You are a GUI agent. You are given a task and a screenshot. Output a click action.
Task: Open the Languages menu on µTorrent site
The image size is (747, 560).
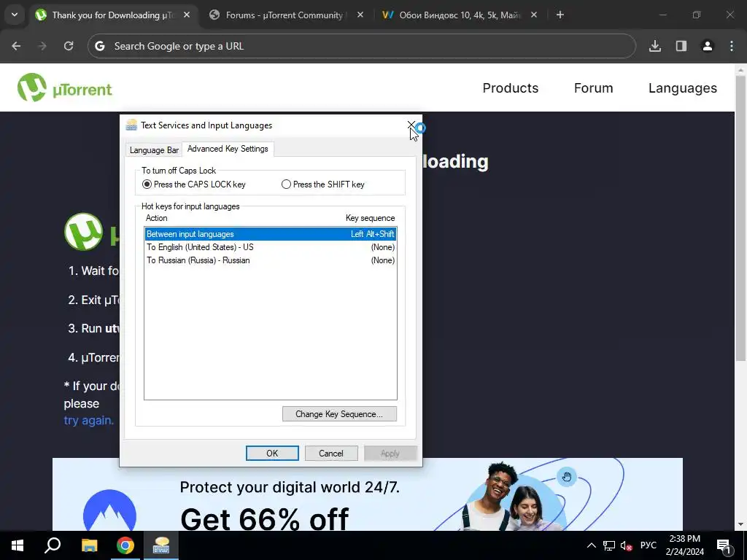pos(682,88)
